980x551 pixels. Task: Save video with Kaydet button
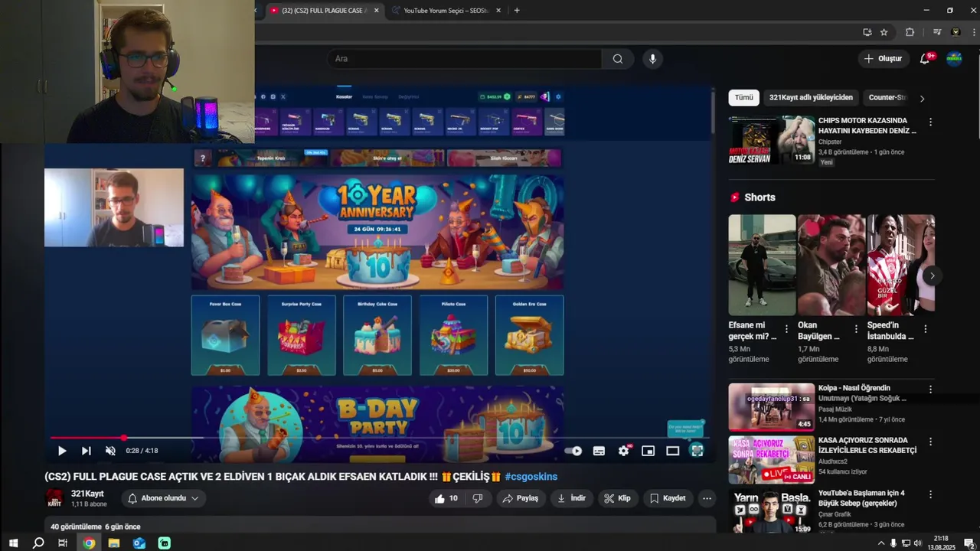[x=668, y=498]
